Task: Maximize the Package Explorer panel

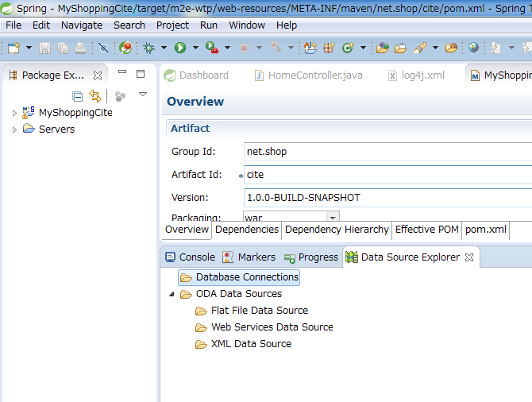Action: click(141, 74)
